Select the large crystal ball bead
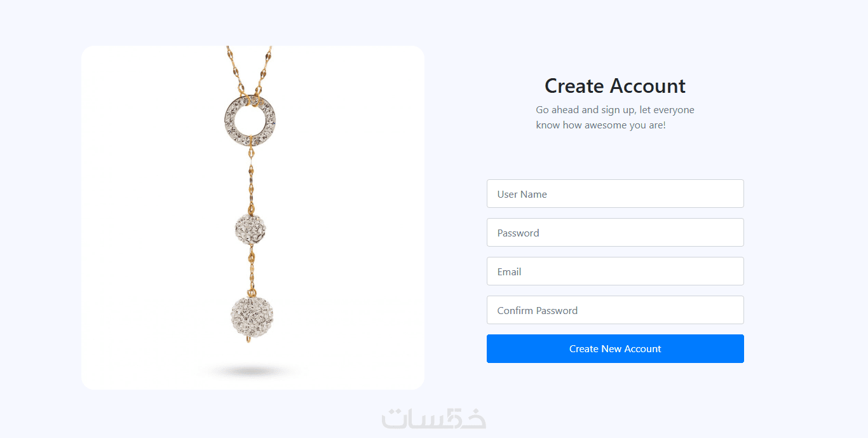Viewport: 868px width, 438px height. coord(252,317)
